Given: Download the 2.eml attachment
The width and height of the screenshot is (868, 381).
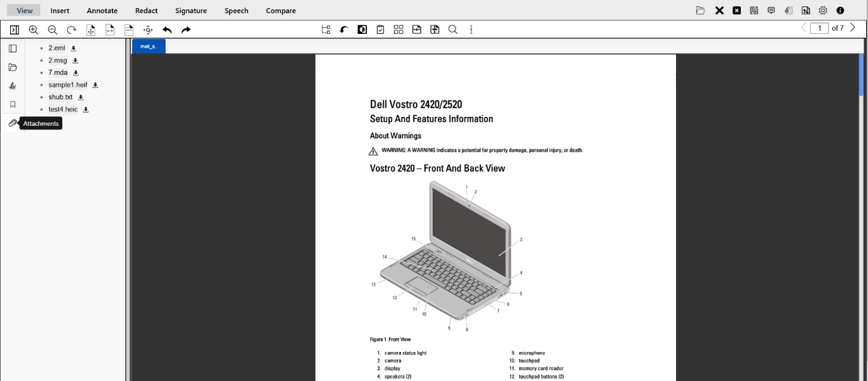Looking at the screenshot, I should pos(74,48).
